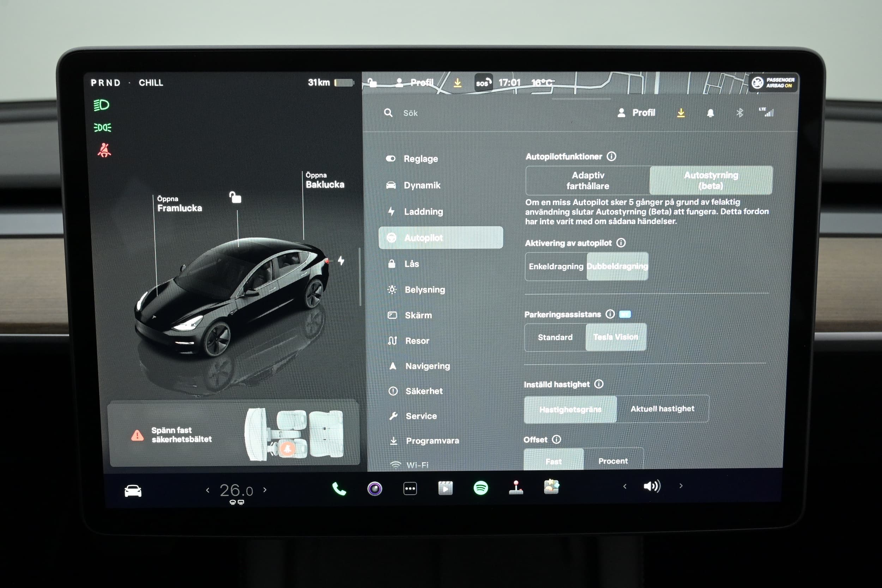
Task: Select Adaptiv farthållare option
Action: (587, 180)
